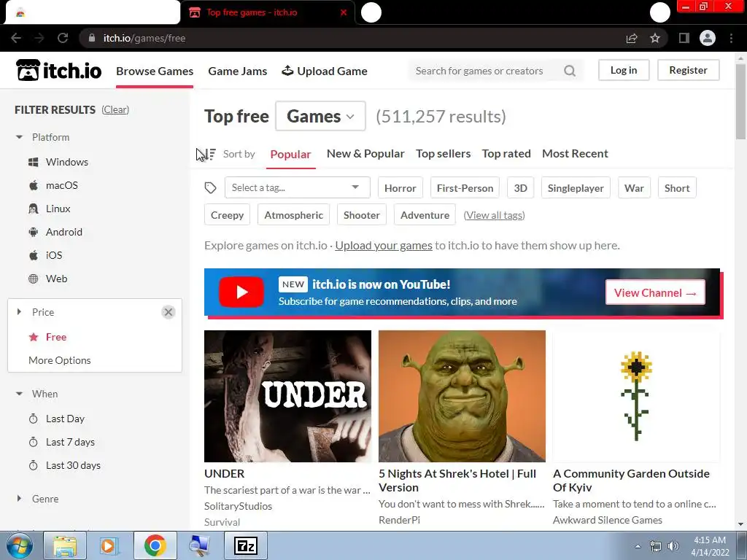Click the Android robot icon
The height and width of the screenshot is (560, 747).
[34, 232]
